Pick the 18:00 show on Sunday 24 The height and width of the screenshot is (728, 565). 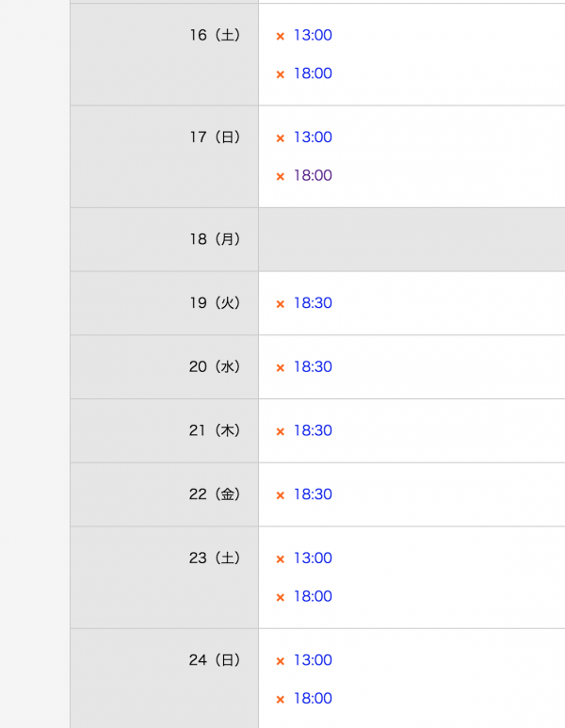tap(313, 698)
